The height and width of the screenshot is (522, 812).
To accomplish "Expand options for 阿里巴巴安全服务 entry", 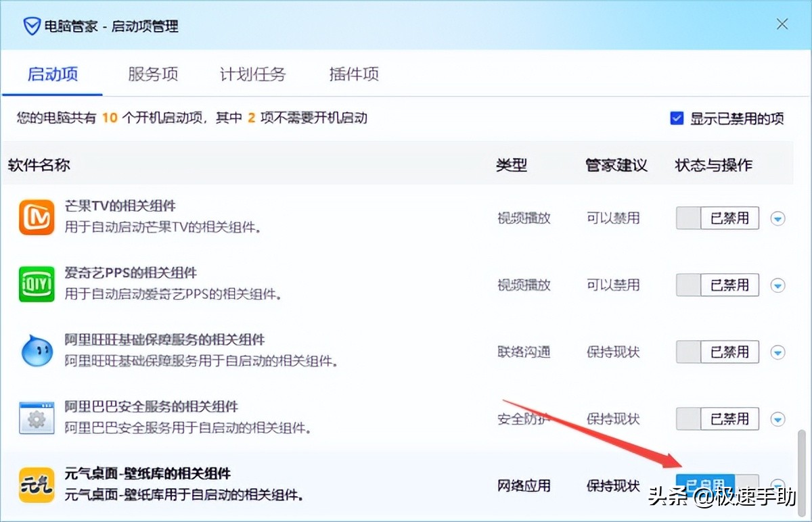I will [x=777, y=419].
